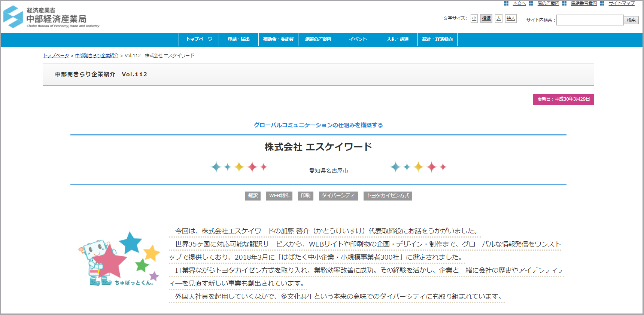This screenshot has height=315, width=644.
Task: Set text size to 小
Action: click(474, 18)
